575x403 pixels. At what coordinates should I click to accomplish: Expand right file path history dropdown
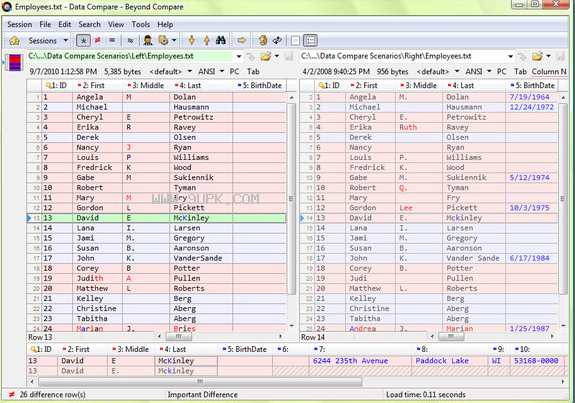point(510,56)
